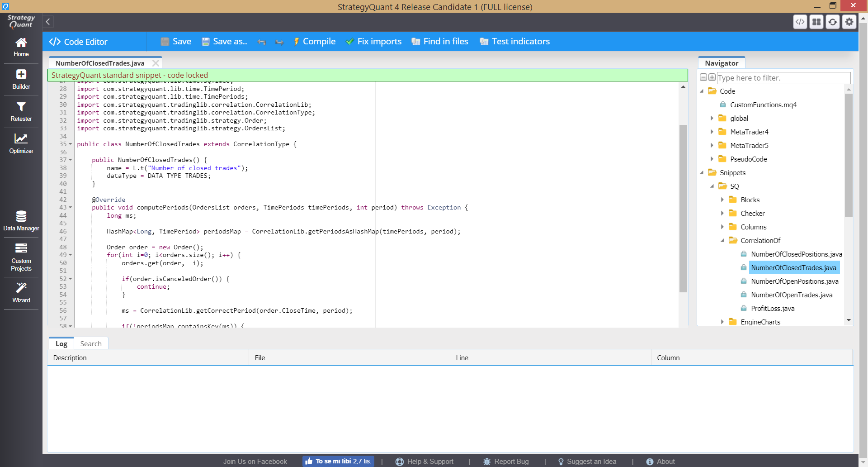
Task: Switch to the Log tab
Action: click(x=61, y=343)
